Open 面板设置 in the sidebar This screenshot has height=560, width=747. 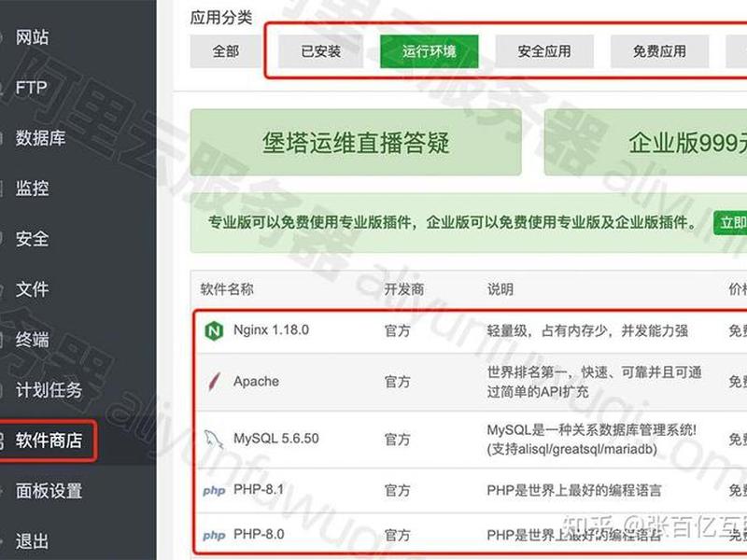click(49, 491)
